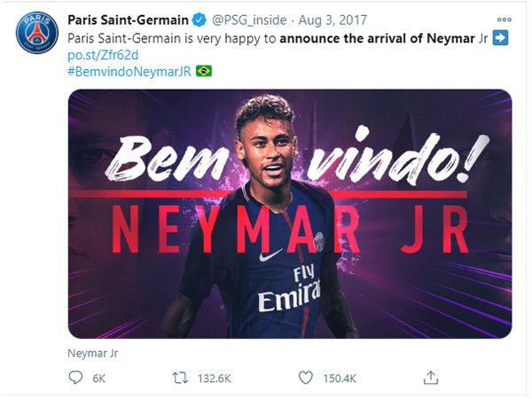Click the 132.6K retweet count
532x399 pixels.
point(214,379)
